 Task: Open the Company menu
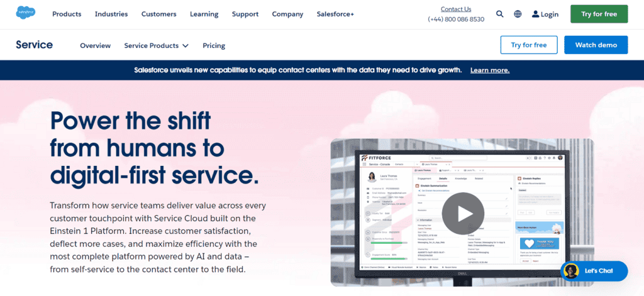pyautogui.click(x=287, y=14)
